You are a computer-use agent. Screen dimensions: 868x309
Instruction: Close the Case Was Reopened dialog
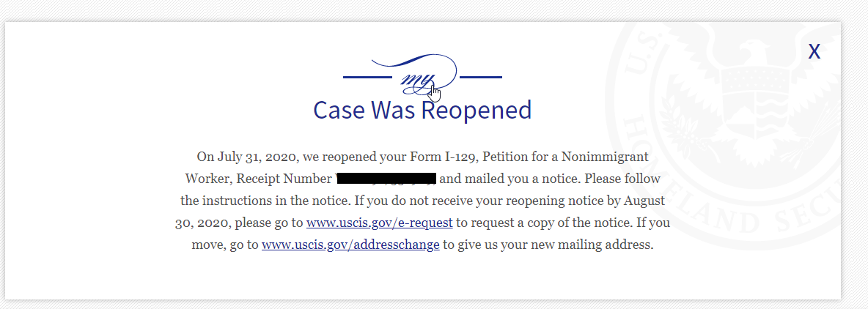814,51
